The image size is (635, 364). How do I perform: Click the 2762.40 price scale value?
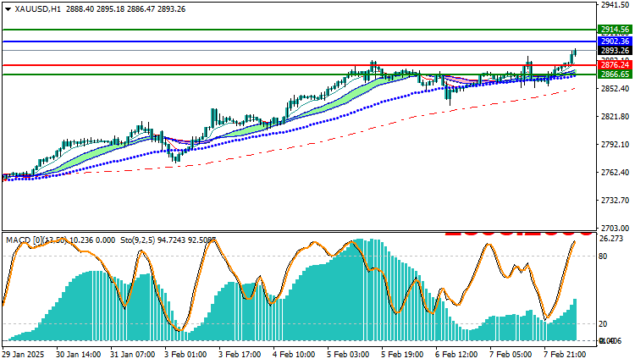click(615, 173)
